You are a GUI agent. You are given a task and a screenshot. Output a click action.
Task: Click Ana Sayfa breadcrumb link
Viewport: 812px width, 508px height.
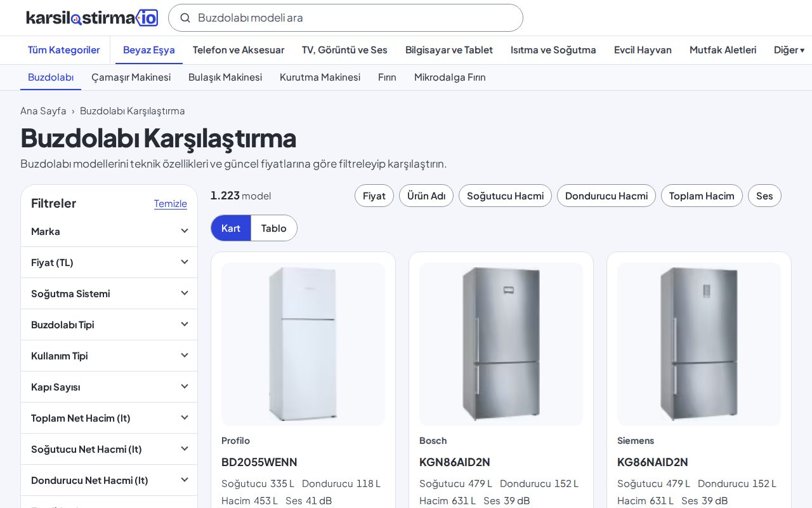43,110
